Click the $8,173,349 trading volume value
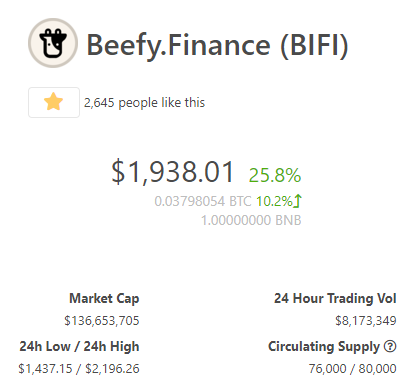Screen dimensions: 402x383 click(366, 321)
